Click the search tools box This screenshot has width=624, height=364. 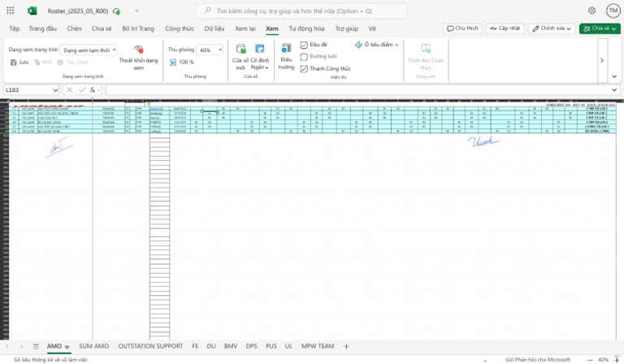tap(301, 11)
